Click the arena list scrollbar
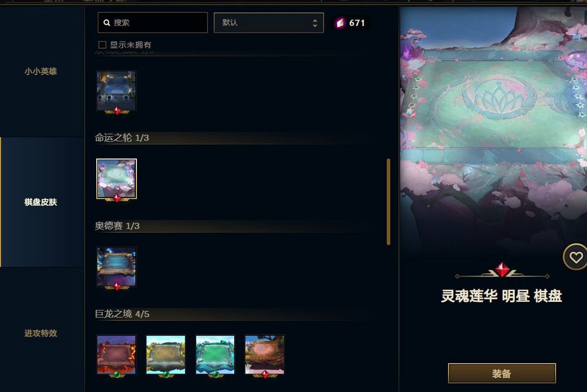The height and width of the screenshot is (392, 587). coord(389,202)
